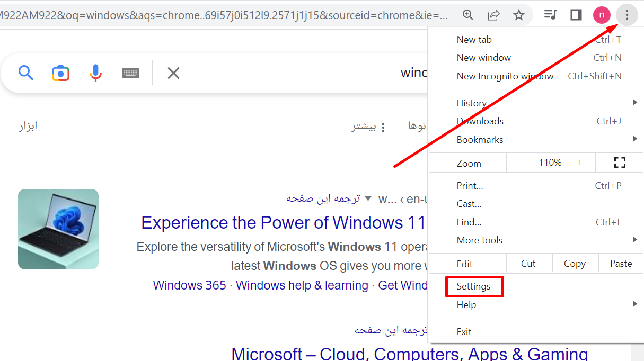
Task: Open the media controls icon in toolbar
Action: coord(551,15)
